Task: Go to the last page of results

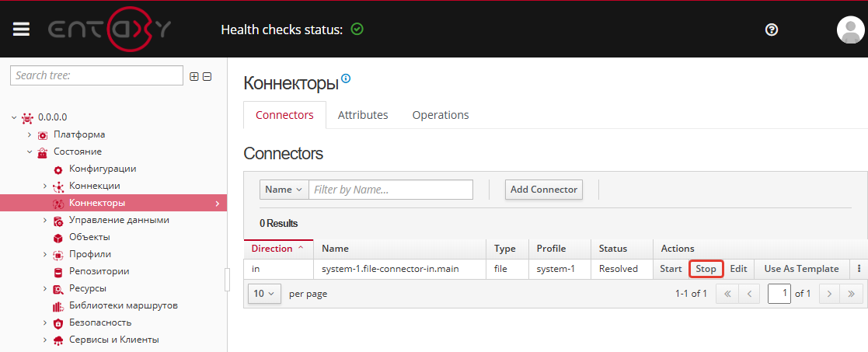Action: (x=852, y=294)
